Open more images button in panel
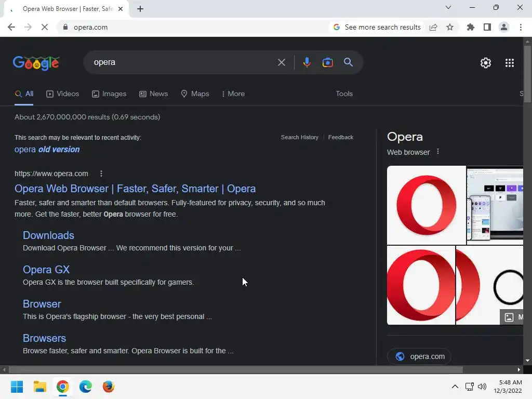Image resolution: width=532 pixels, height=399 pixels. point(512,317)
